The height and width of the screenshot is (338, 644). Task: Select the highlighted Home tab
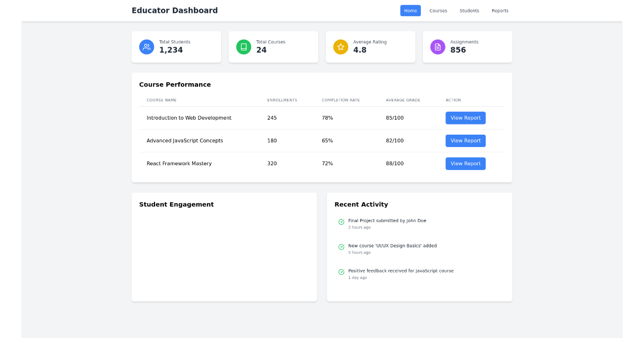click(x=410, y=10)
